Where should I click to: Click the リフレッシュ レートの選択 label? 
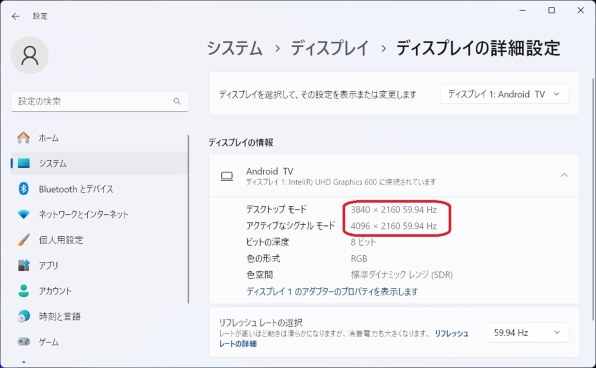260,322
